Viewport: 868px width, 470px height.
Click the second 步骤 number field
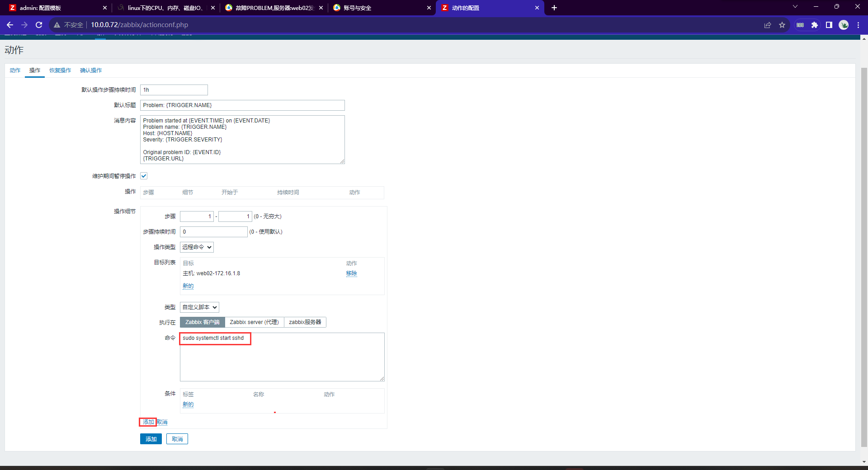coord(235,216)
